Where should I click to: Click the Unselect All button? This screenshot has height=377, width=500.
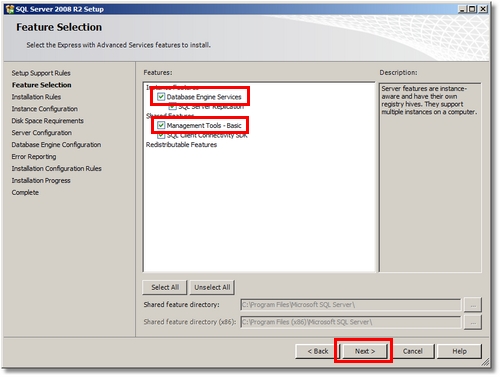point(212,287)
